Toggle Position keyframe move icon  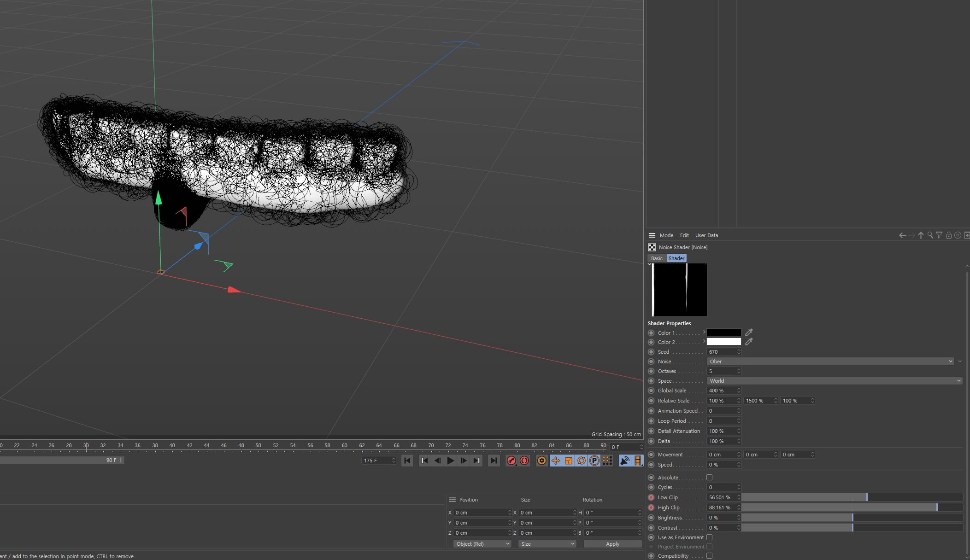556,461
